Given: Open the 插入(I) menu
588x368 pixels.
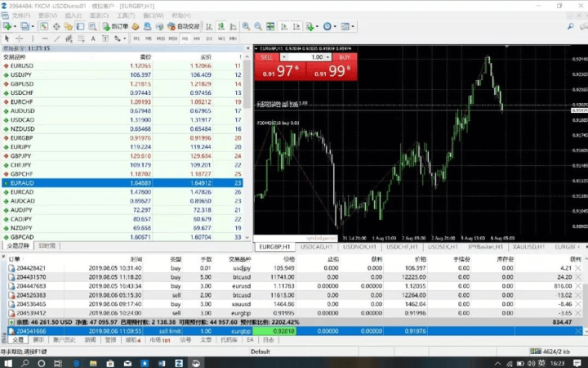Looking at the screenshot, I should [x=73, y=16].
